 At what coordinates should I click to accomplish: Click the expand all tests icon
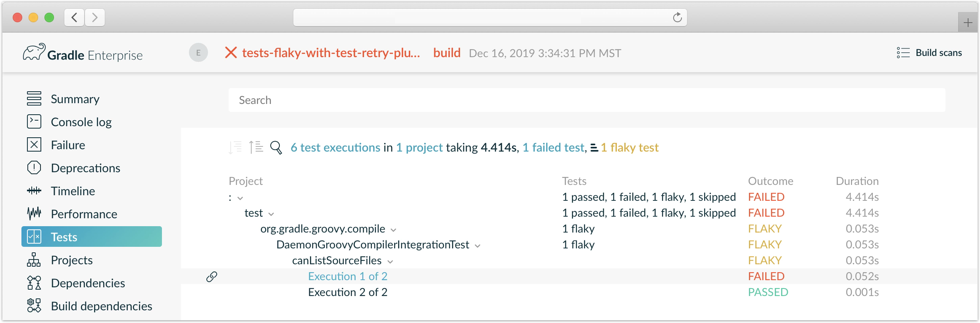coord(235,148)
